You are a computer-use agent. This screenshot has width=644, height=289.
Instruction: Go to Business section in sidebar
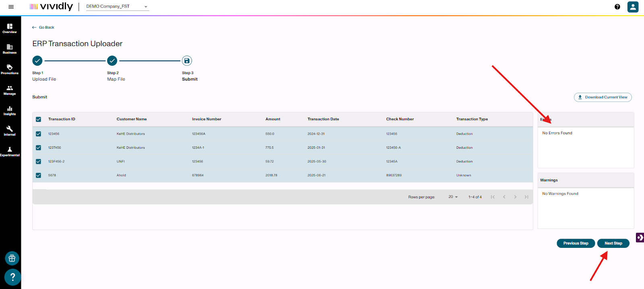10,49
